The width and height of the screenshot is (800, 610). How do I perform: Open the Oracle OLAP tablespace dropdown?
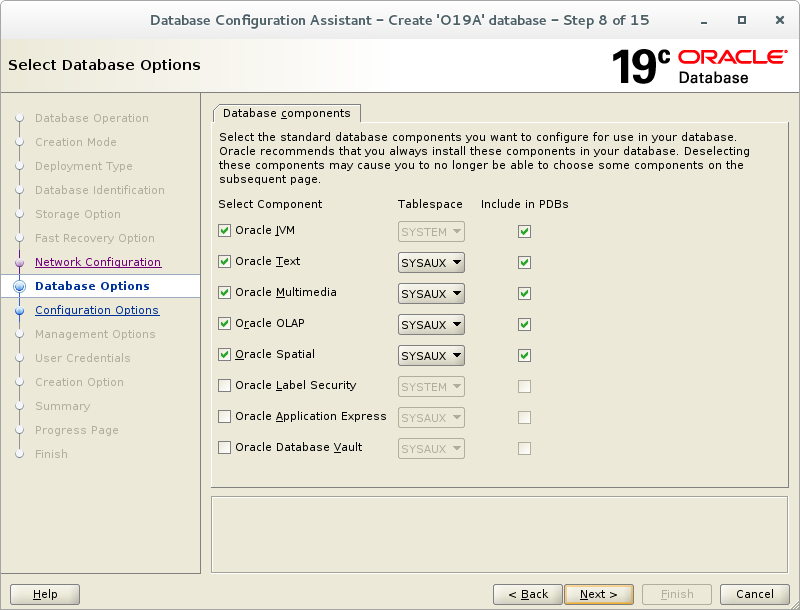431,324
